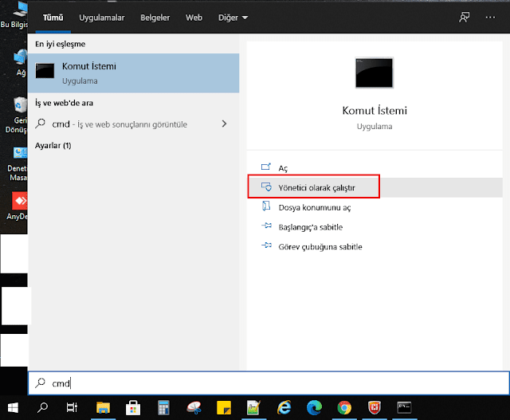Switch to the Web tab
The width and height of the screenshot is (510, 420).
point(194,18)
